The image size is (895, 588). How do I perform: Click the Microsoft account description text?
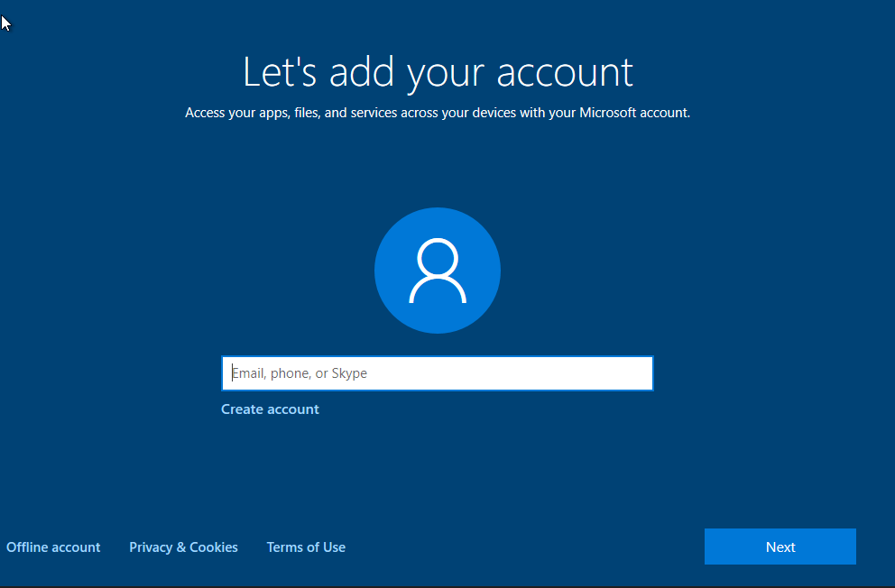tap(438, 113)
